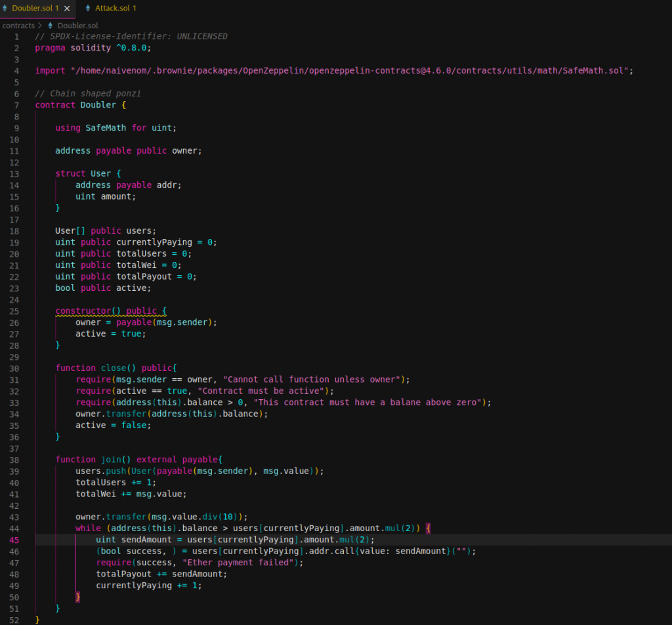Click the User struct name on line 13
The image size is (672, 625).
(x=100, y=173)
